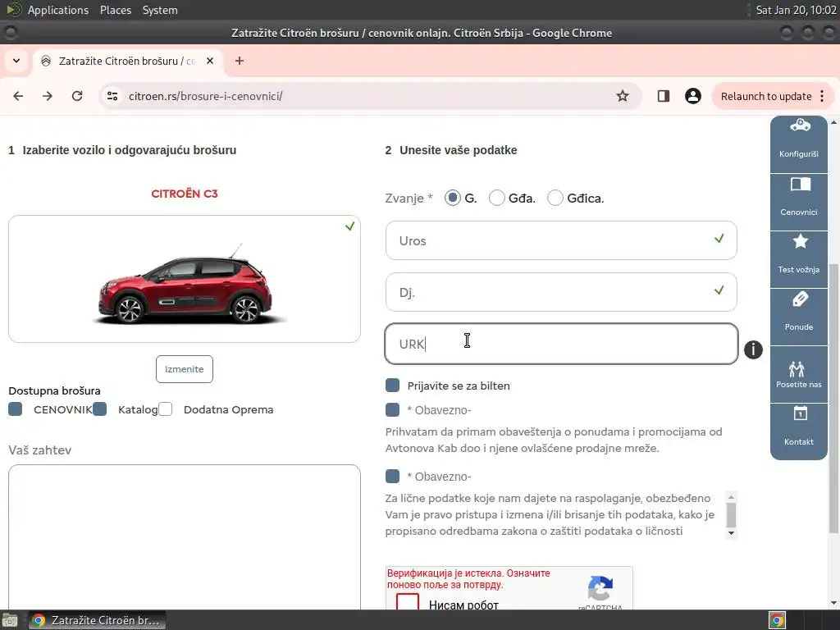Go forward using the browser forward arrow

pyautogui.click(x=48, y=96)
